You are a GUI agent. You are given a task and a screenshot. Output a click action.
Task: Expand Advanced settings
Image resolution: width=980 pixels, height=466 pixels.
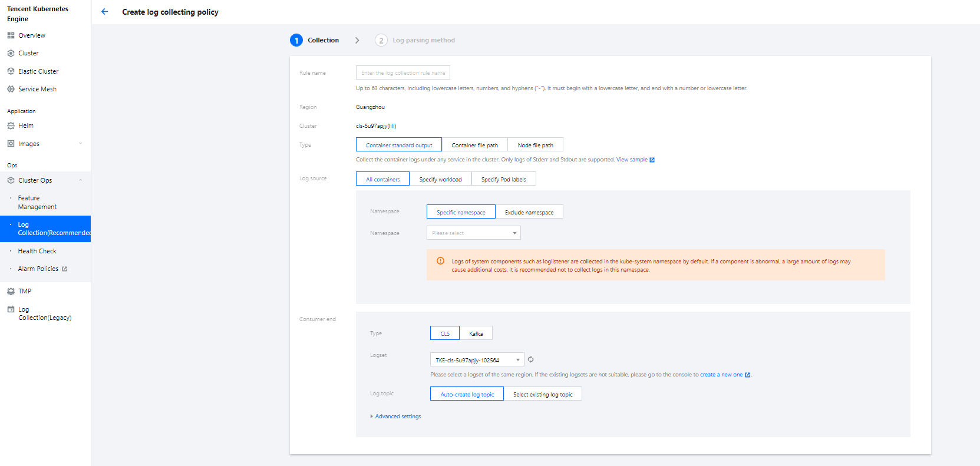coord(397,417)
